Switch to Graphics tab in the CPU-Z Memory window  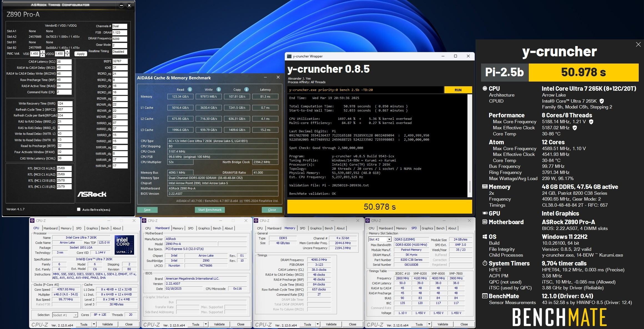pyautogui.click(x=316, y=228)
